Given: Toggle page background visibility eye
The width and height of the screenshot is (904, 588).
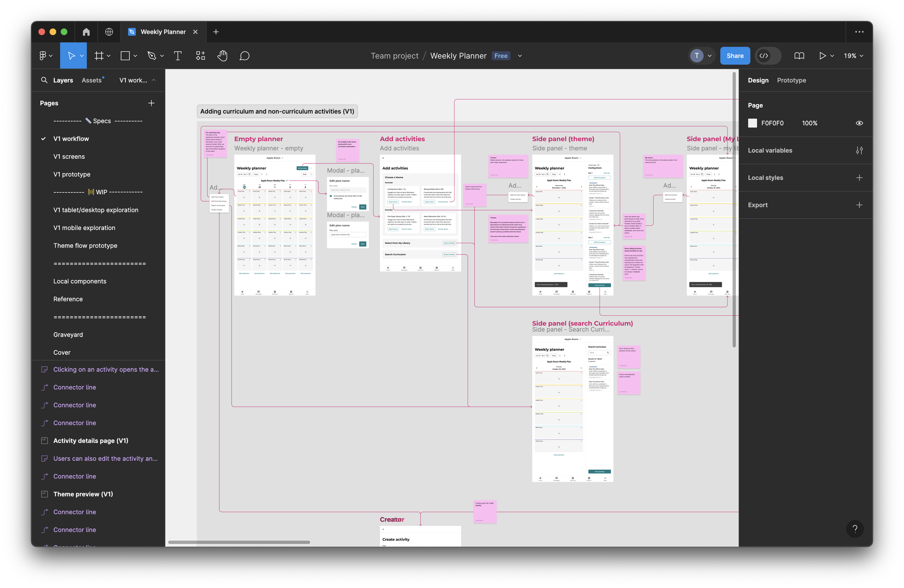Looking at the screenshot, I should (x=859, y=123).
